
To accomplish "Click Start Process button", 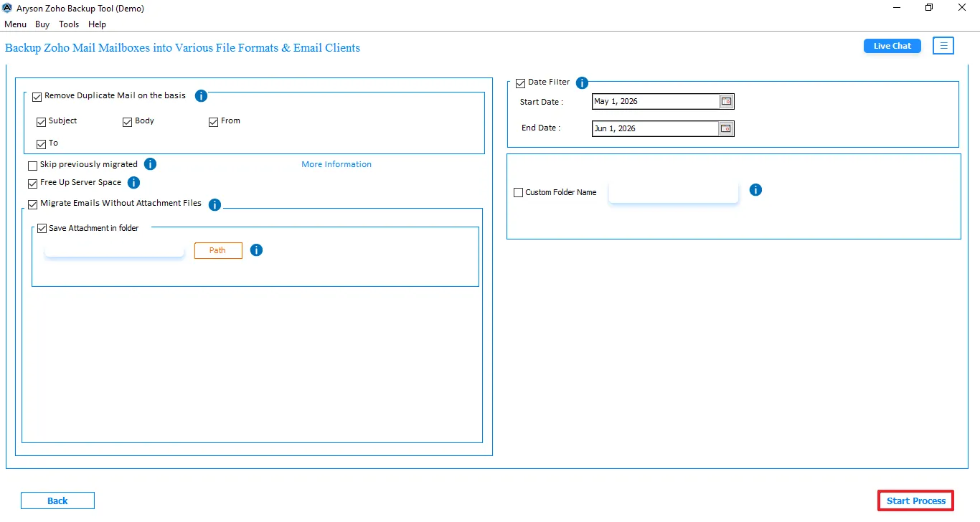I will [916, 500].
